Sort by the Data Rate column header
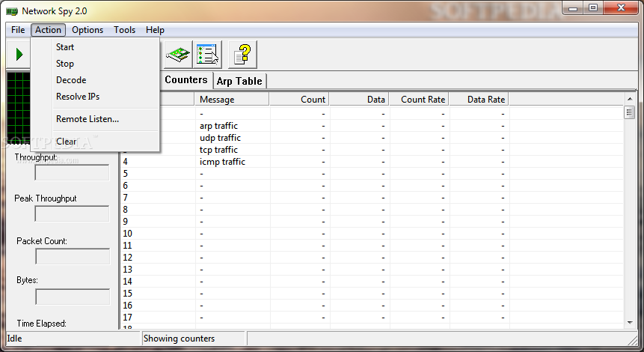 479,100
